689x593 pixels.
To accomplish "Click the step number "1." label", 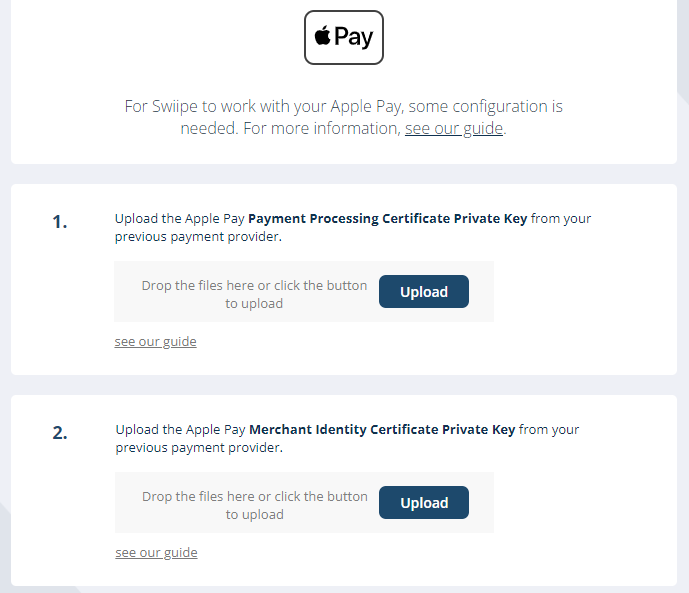I will (x=60, y=222).
